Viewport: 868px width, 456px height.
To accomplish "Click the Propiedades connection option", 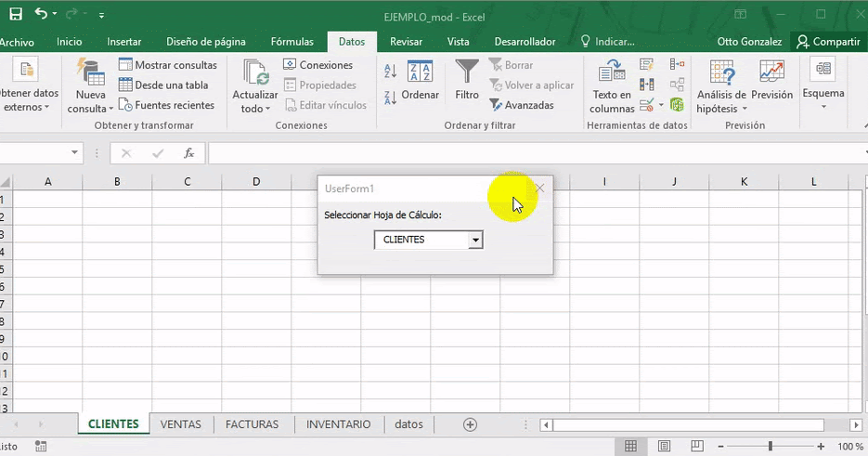I will 320,85.
